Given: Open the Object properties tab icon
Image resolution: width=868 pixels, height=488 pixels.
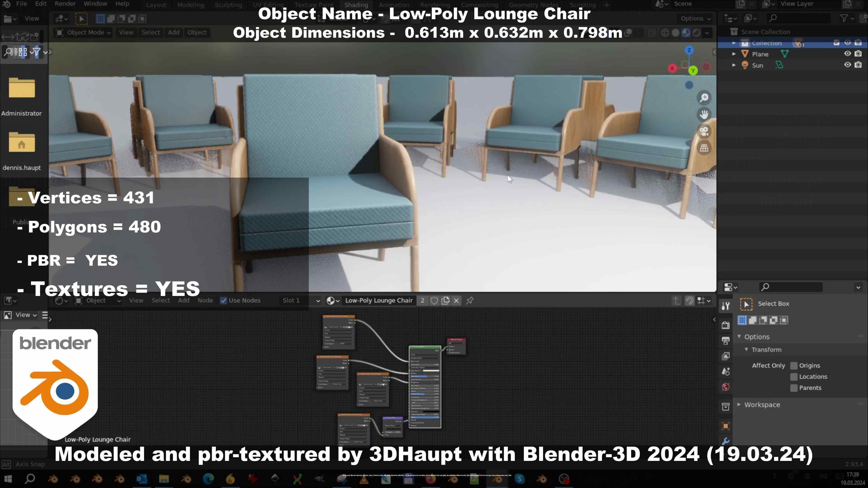Looking at the screenshot, I should (x=725, y=426).
